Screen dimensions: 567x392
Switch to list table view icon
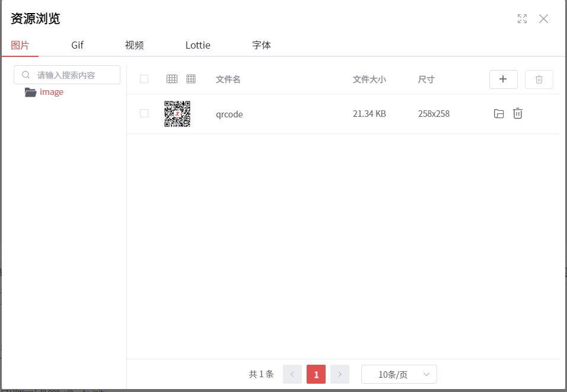coord(172,79)
